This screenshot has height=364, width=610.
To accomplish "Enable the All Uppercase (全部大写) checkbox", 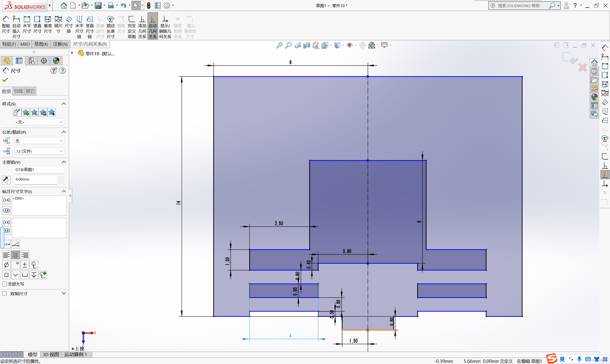I will click(x=5, y=284).
